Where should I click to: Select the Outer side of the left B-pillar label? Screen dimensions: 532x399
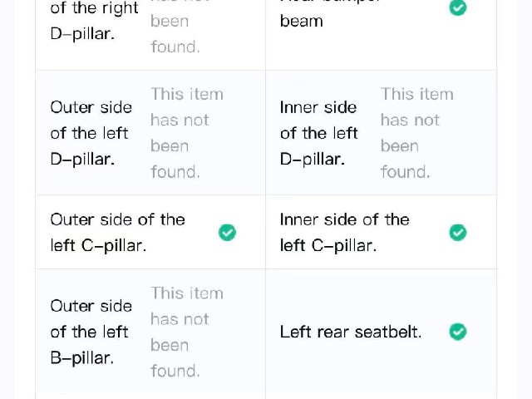pos(91,332)
